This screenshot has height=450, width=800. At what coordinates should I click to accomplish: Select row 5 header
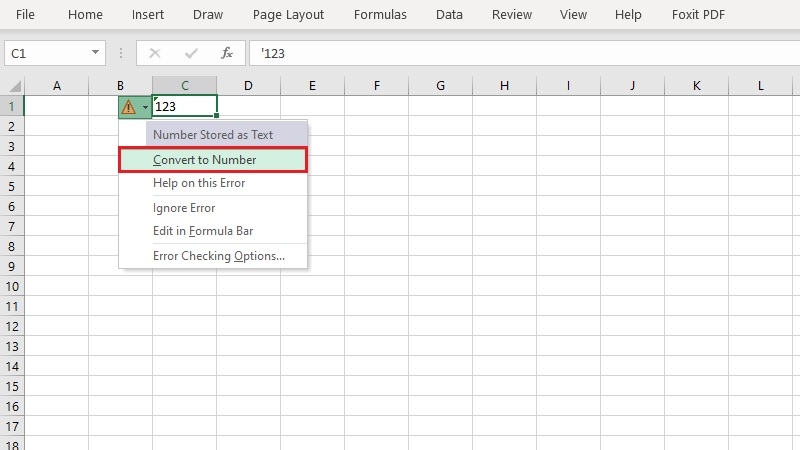point(12,186)
